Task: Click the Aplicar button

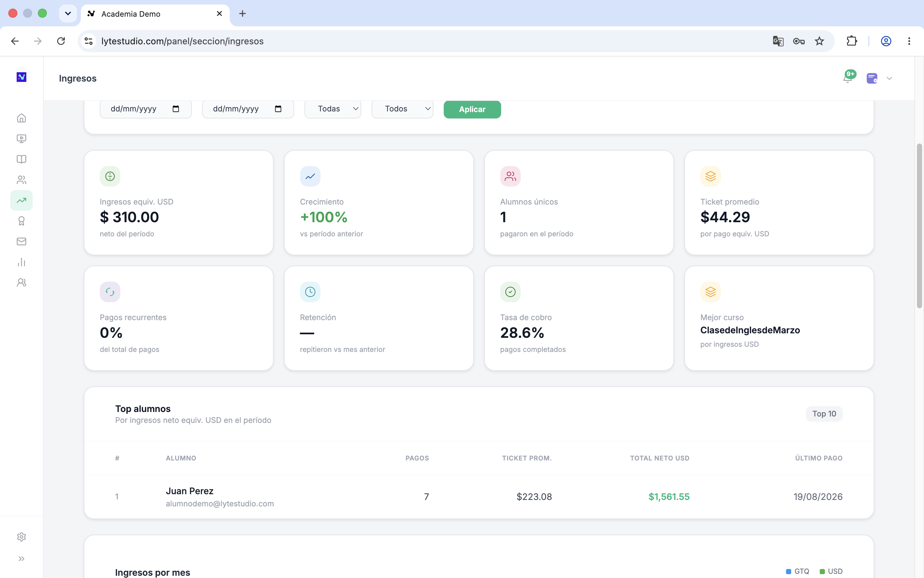Action: [x=472, y=109]
